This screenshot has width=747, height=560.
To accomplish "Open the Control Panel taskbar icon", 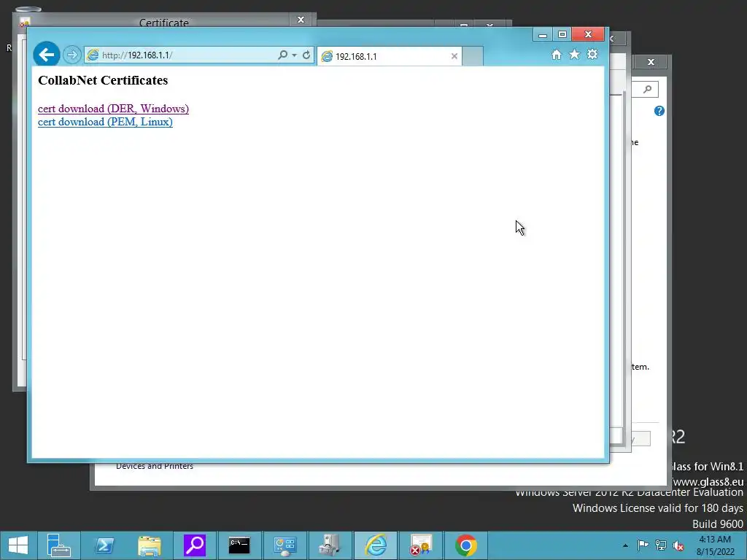I will pyautogui.click(x=285, y=545).
